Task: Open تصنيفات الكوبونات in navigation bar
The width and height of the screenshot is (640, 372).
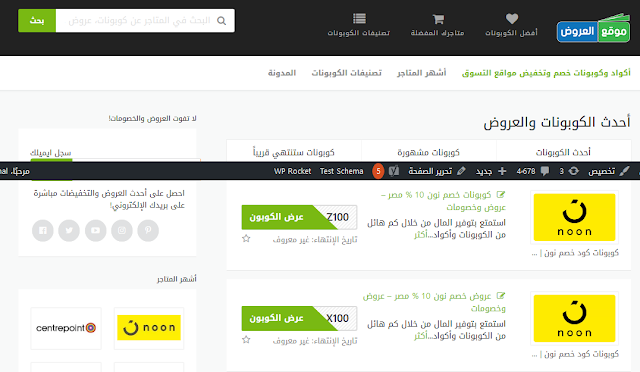Action: tap(347, 73)
